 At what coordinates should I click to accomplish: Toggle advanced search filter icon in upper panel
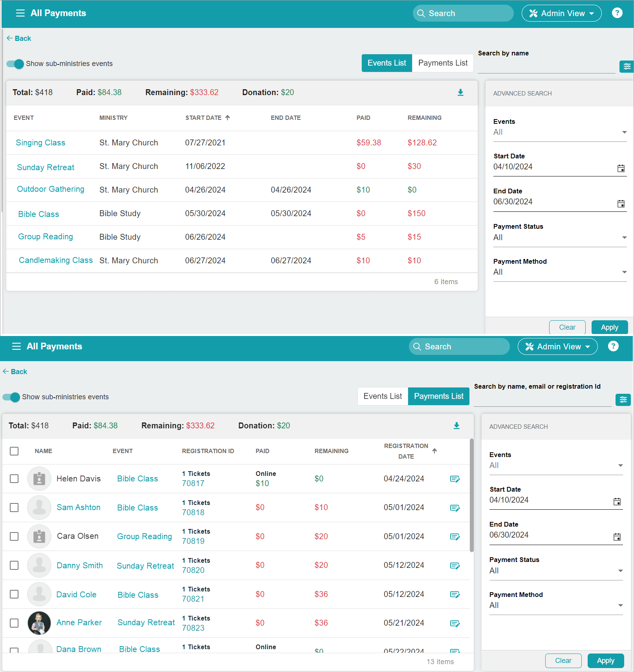[x=626, y=66]
